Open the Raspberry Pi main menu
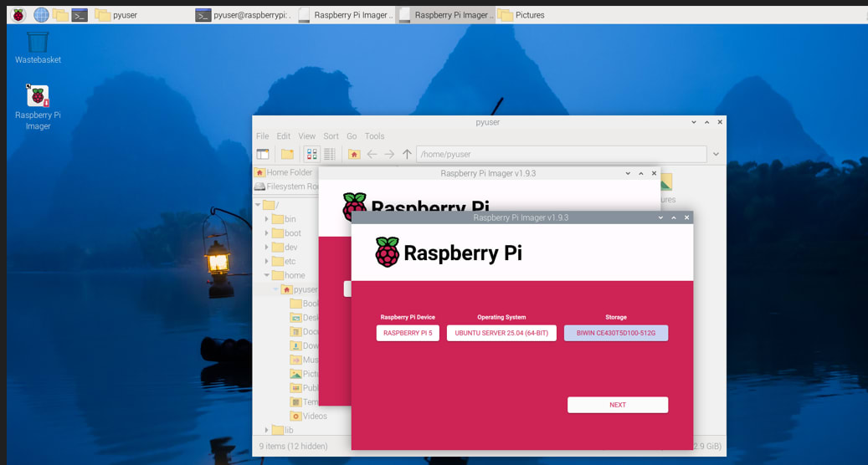The height and width of the screenshot is (465, 868). pyautogui.click(x=18, y=15)
